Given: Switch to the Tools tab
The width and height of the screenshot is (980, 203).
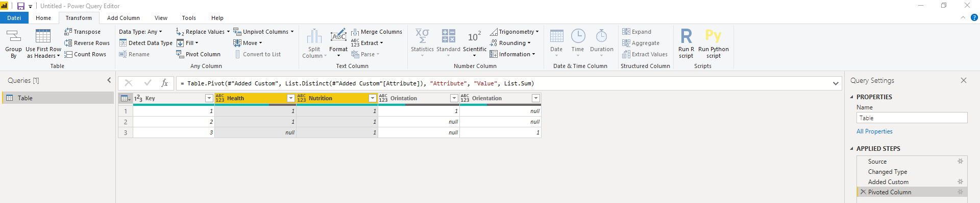Looking at the screenshot, I should (189, 18).
